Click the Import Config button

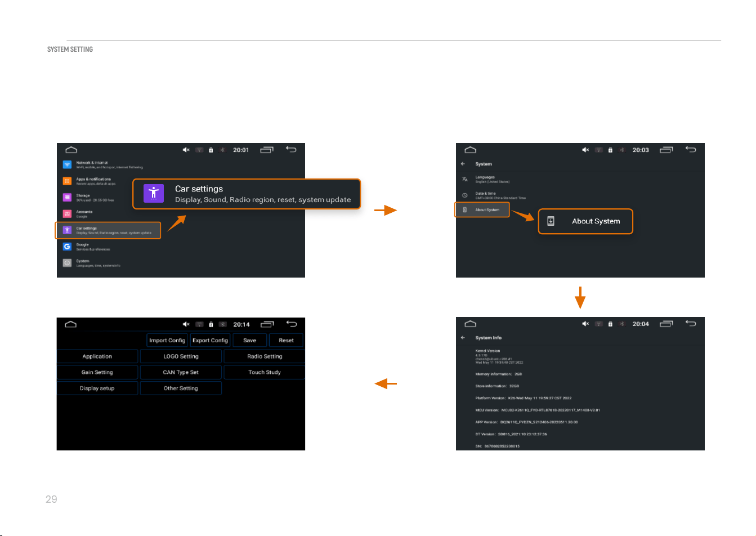click(x=167, y=340)
